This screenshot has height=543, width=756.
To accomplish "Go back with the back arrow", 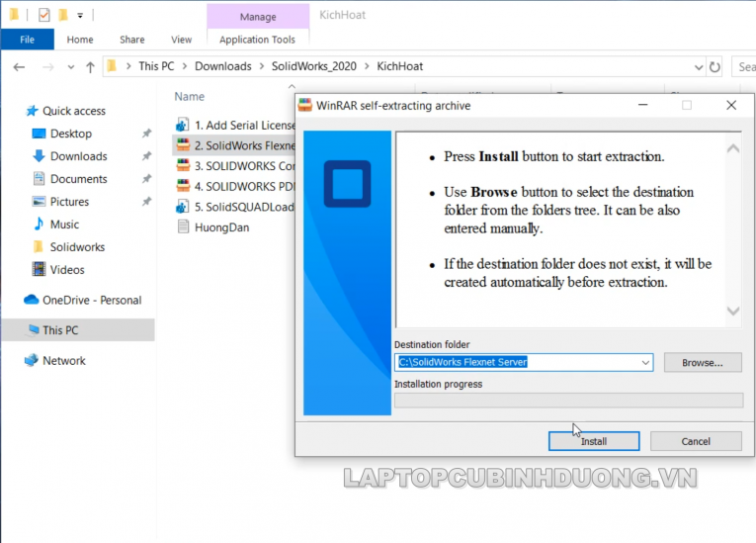I will click(x=20, y=67).
